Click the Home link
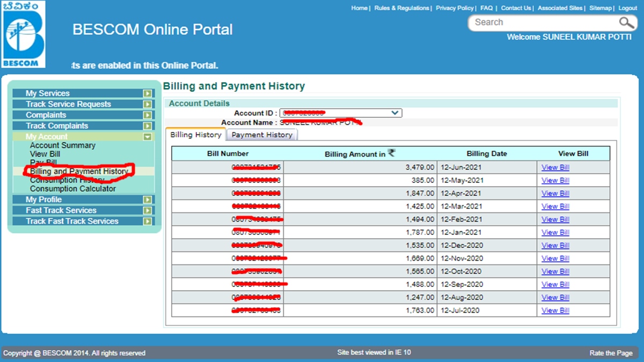This screenshot has width=644, height=362. [359, 8]
